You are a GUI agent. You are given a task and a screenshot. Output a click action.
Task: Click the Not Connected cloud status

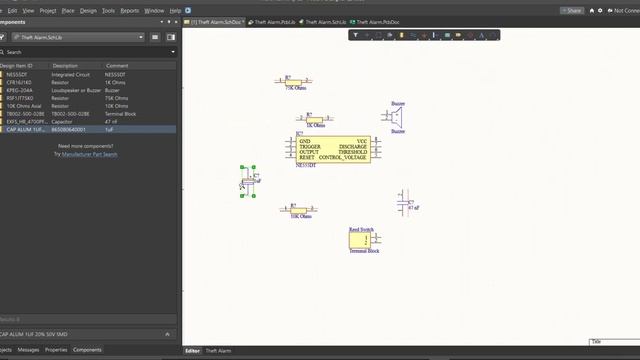click(623, 11)
